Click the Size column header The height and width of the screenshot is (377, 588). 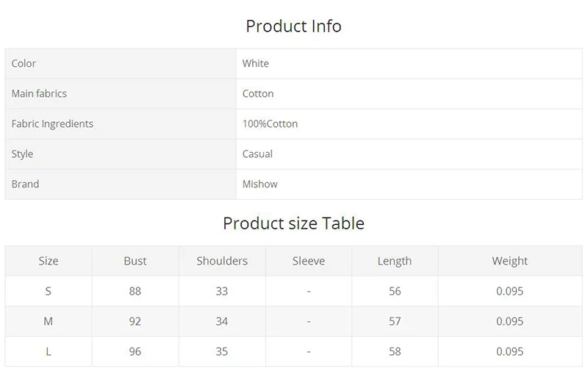49,262
